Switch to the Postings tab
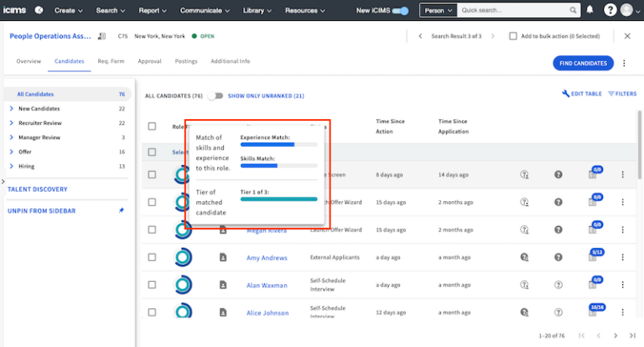This screenshot has width=644, height=347. 186,61
